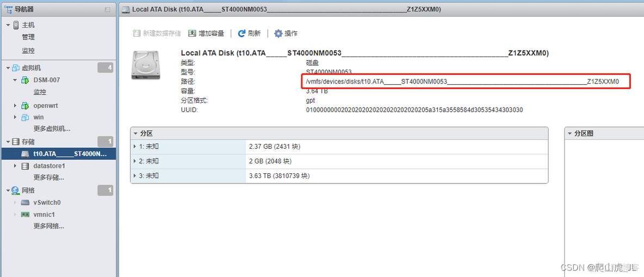
Task: Click the gpt partition format value
Action: pos(311,100)
